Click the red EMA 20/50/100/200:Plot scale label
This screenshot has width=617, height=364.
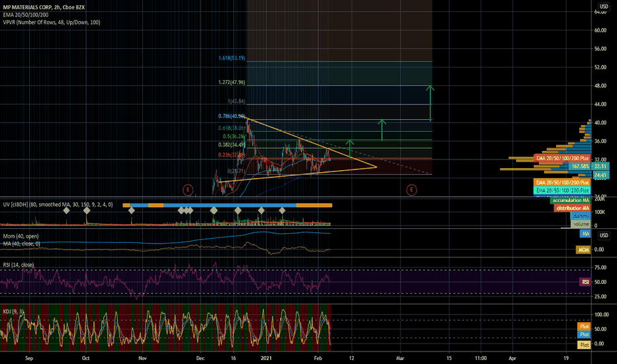click(562, 158)
